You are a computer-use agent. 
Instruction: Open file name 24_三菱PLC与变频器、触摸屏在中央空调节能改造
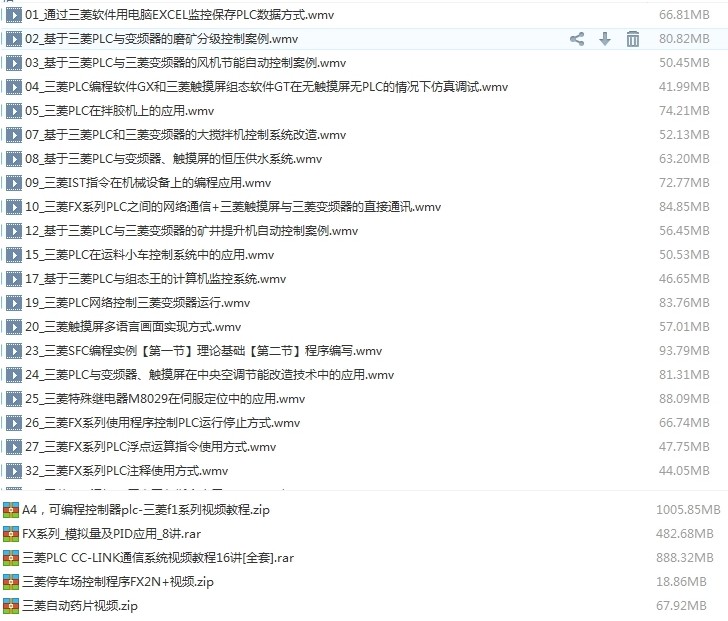coord(210,375)
